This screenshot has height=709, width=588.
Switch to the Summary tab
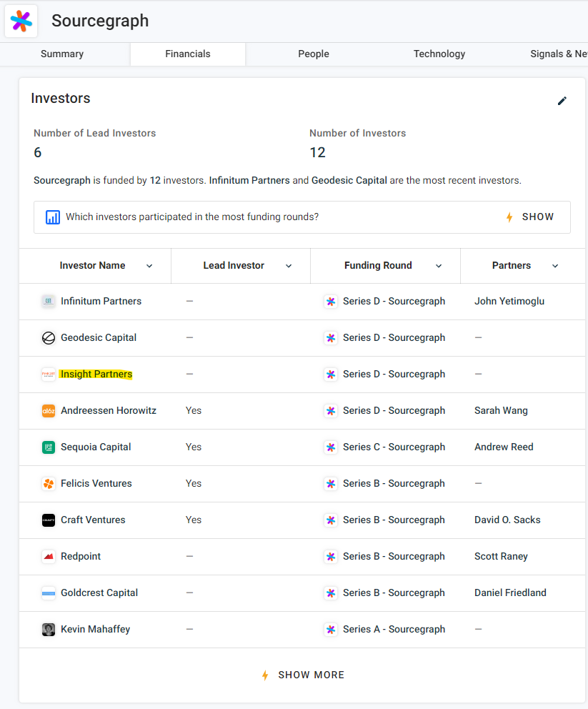[x=62, y=54]
